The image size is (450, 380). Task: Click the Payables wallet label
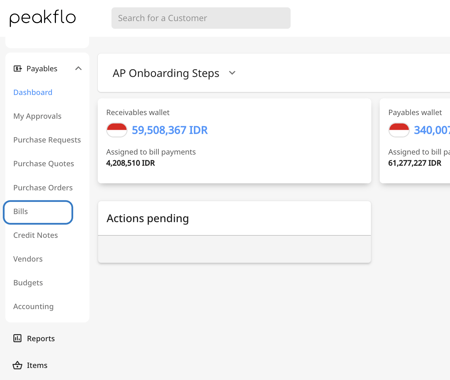(x=415, y=113)
